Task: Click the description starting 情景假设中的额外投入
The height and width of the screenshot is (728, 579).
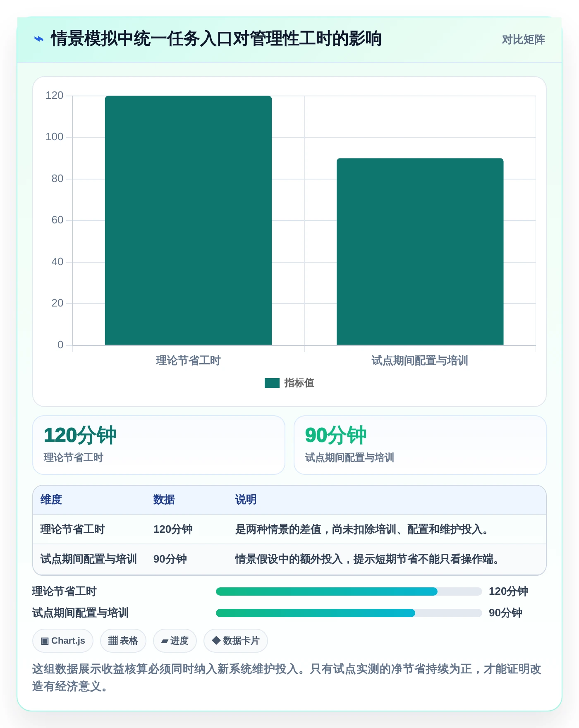Action: 367,559
